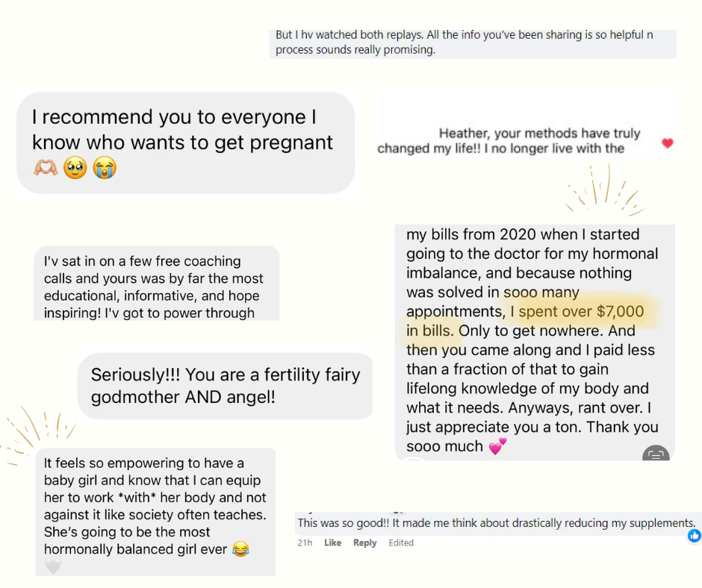Click the Edited label on the comment
This screenshot has height=588, width=702.
click(401, 542)
